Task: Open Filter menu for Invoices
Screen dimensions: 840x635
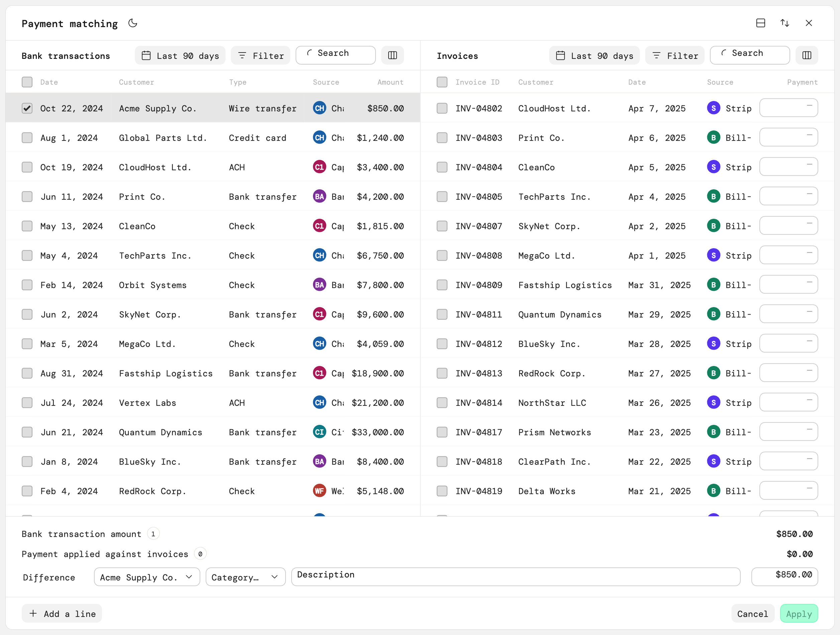Action: 675,56
